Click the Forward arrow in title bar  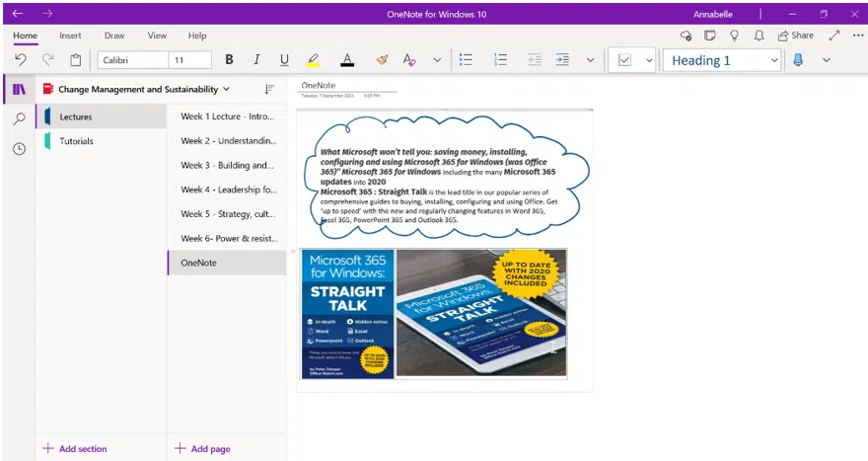coord(47,13)
